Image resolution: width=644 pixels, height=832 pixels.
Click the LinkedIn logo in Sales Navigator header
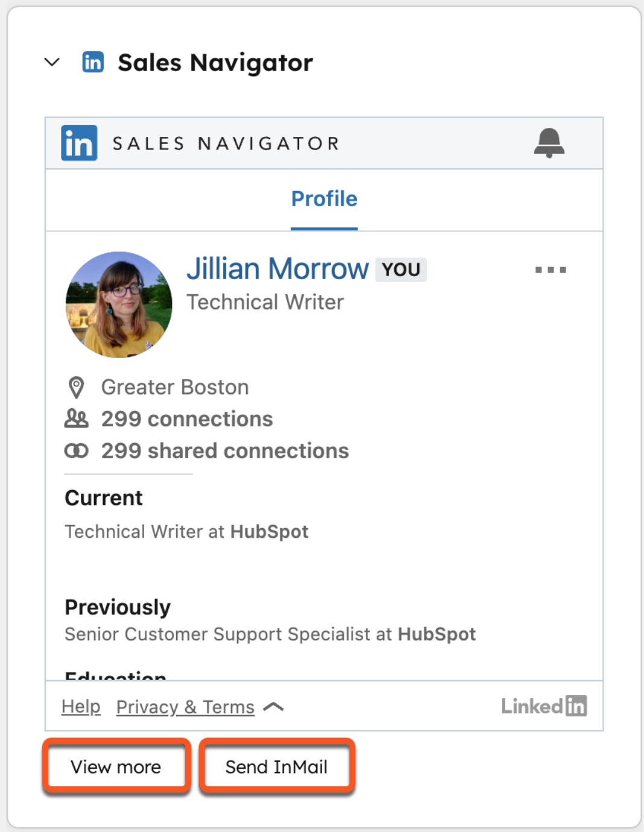click(x=79, y=143)
